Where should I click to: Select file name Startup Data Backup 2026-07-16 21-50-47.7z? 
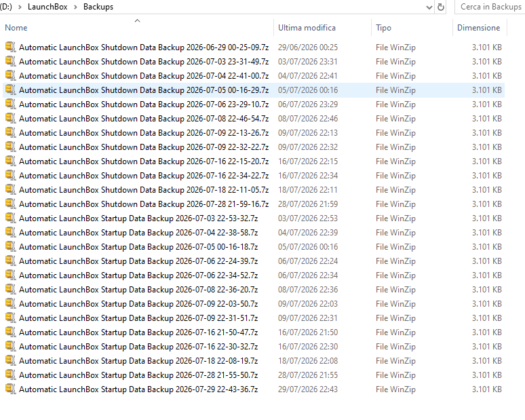pyautogui.click(x=138, y=332)
